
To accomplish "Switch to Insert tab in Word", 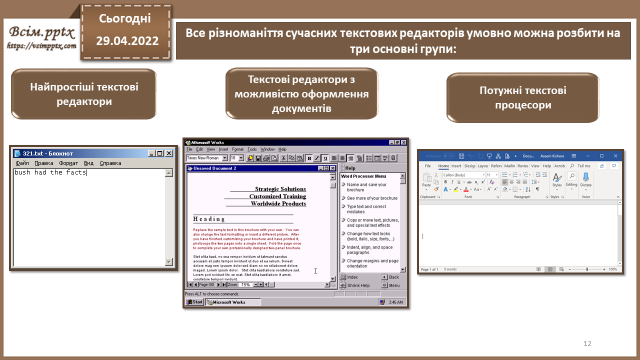I will click(x=456, y=166).
